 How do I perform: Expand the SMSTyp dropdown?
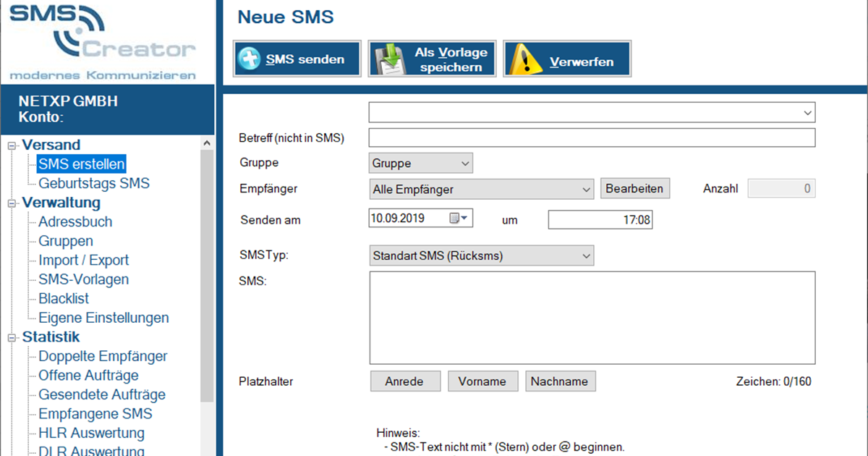pyautogui.click(x=586, y=256)
